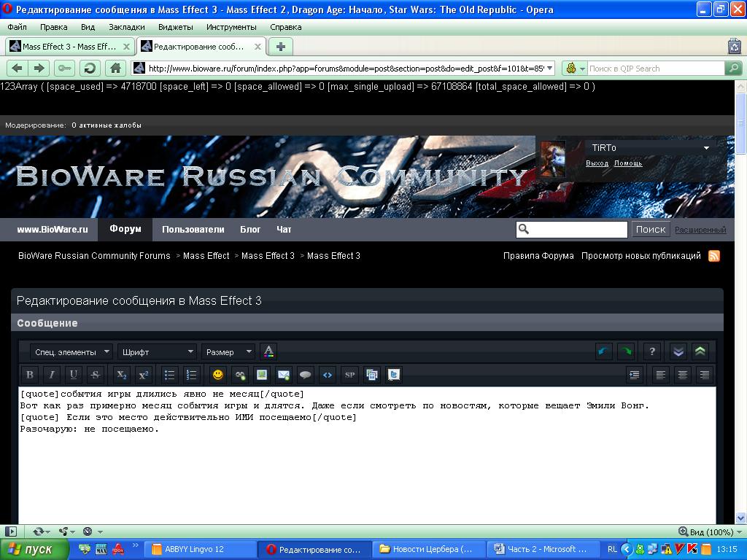The image size is (747, 560).
Task: Open the Шрифт font dropdown
Action: tap(158, 352)
